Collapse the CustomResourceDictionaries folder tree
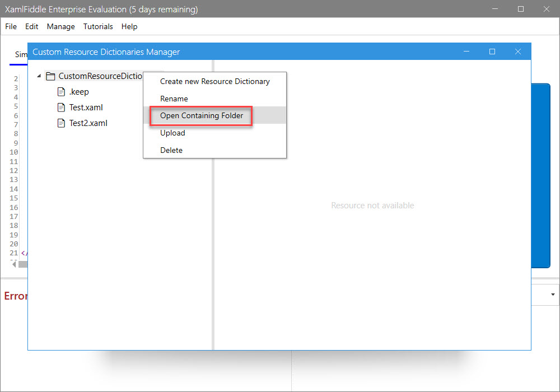The height and width of the screenshot is (392, 560). pos(39,76)
